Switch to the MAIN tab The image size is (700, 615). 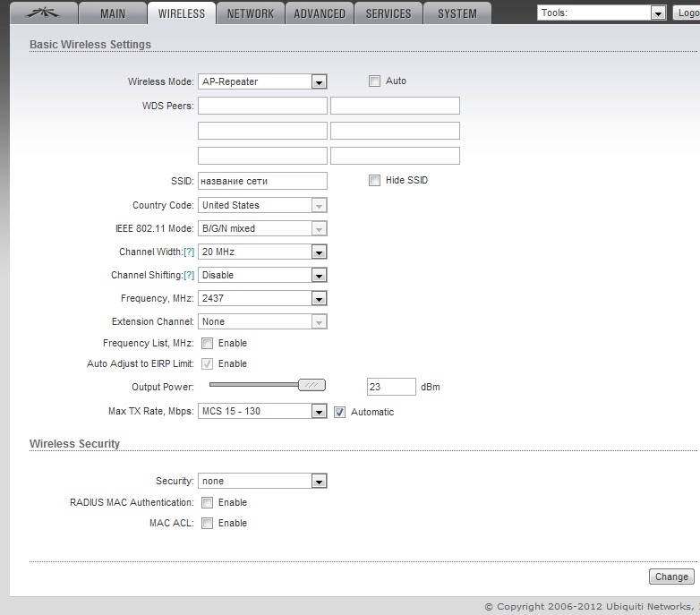113,13
